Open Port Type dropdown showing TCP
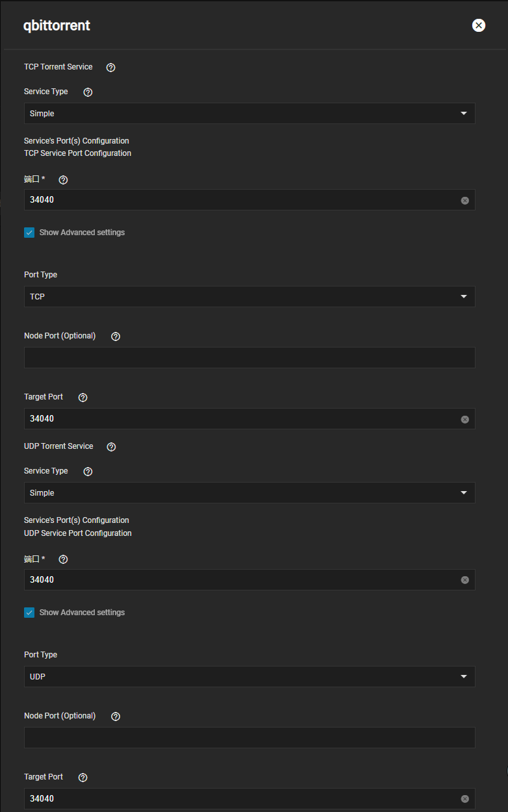Screen dimensions: 508x812 (x=249, y=296)
